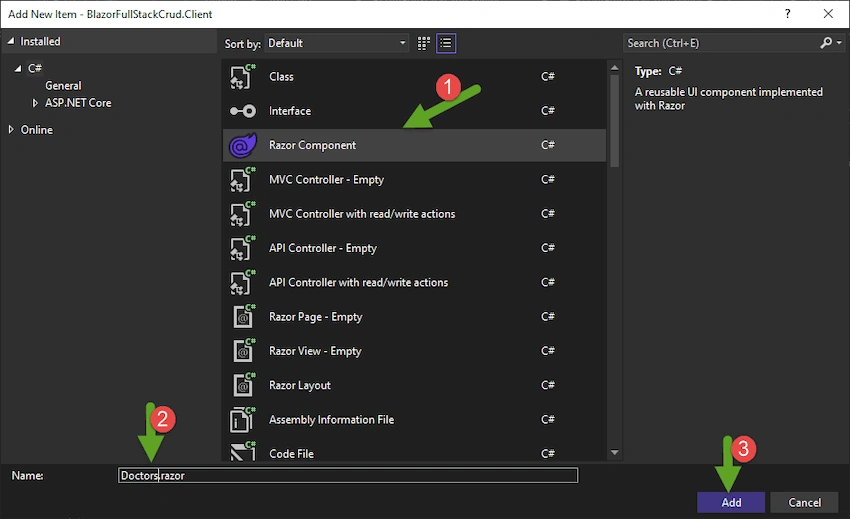This screenshot has height=519, width=850.
Task: Click the 'Installed' header text
Action: [40, 41]
